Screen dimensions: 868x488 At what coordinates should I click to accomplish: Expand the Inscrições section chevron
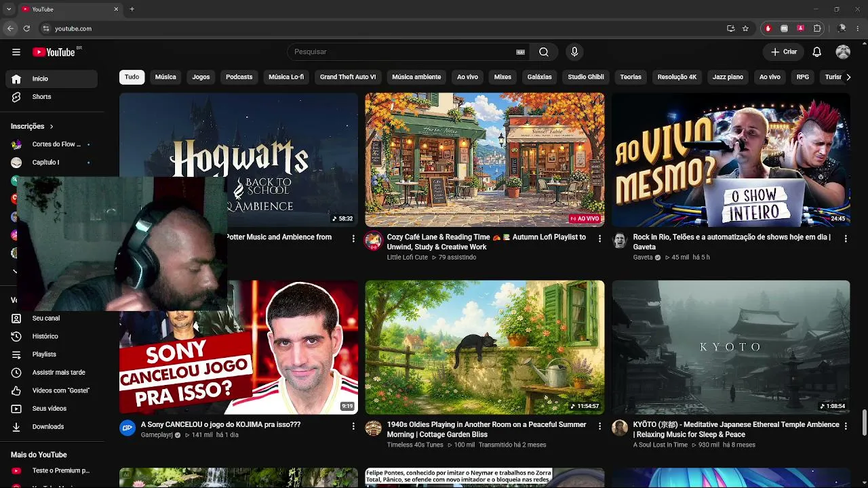(x=52, y=126)
